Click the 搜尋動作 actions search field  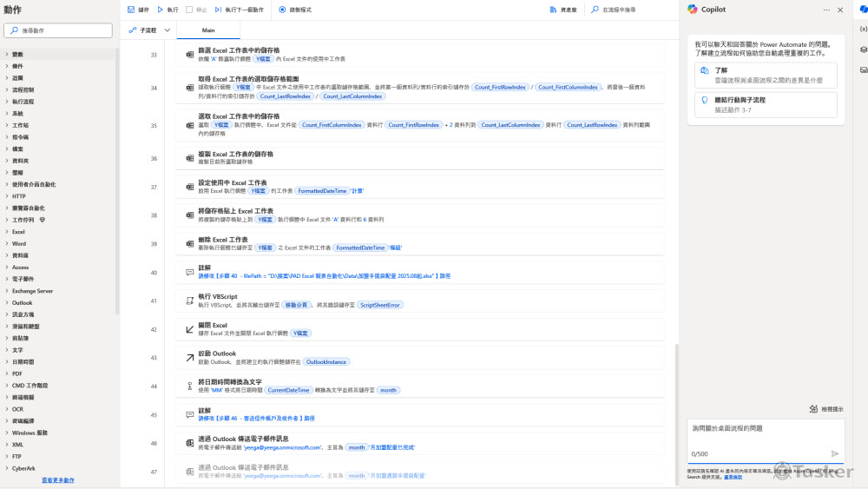58,30
